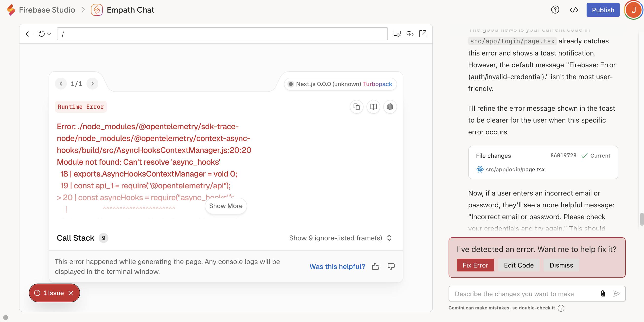Viewport: 644px width, 322px height.
Task: Click the breadcrumb chevron separator
Action: pos(84,10)
